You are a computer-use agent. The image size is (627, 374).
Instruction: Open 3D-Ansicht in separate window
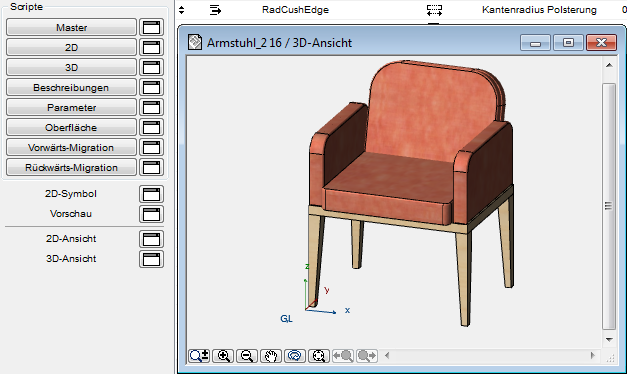[152, 259]
